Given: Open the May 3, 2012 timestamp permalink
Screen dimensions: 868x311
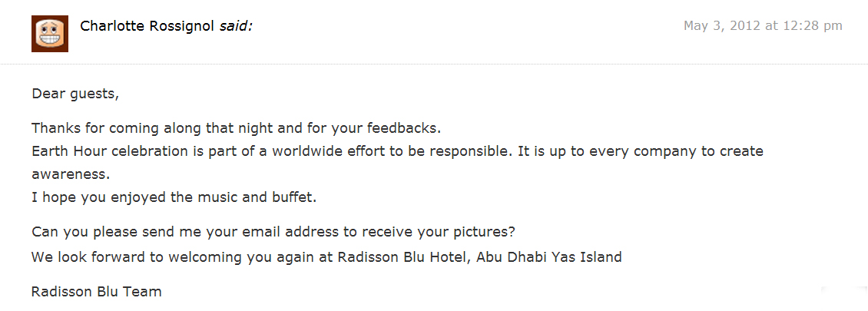Looking at the screenshot, I should (762, 26).
